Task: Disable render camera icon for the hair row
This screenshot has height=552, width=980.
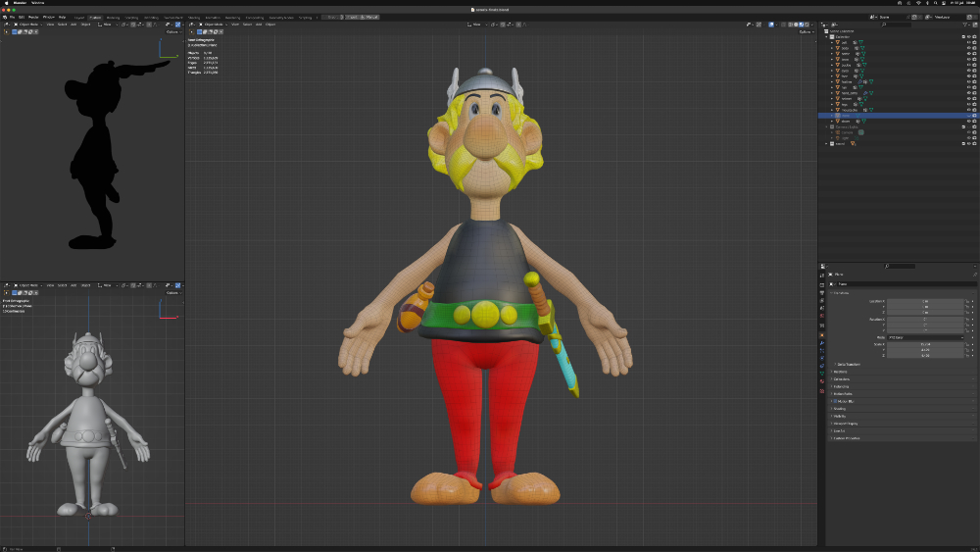Action: click(x=974, y=87)
